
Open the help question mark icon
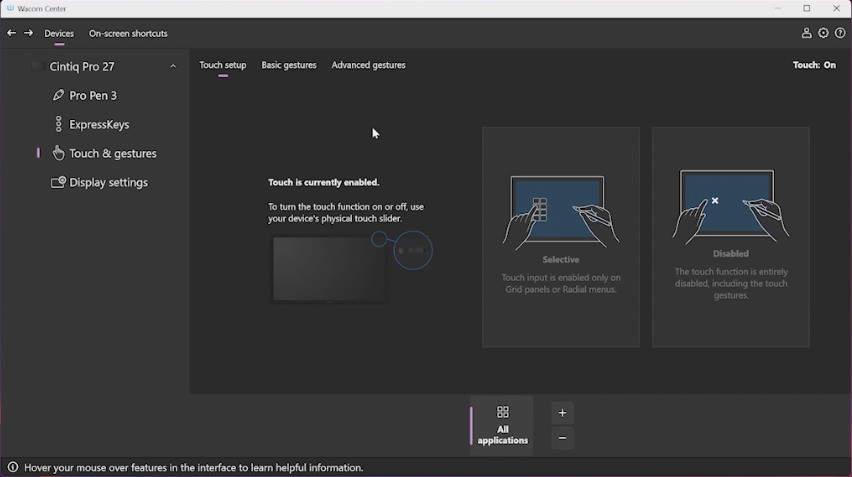click(840, 33)
